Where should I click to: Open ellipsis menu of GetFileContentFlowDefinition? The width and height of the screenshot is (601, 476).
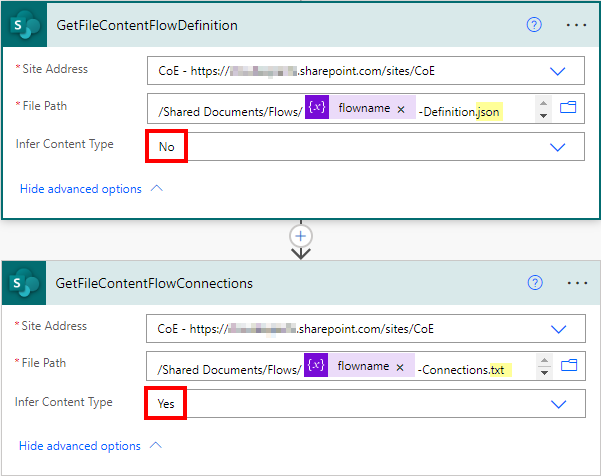pyautogui.click(x=576, y=25)
